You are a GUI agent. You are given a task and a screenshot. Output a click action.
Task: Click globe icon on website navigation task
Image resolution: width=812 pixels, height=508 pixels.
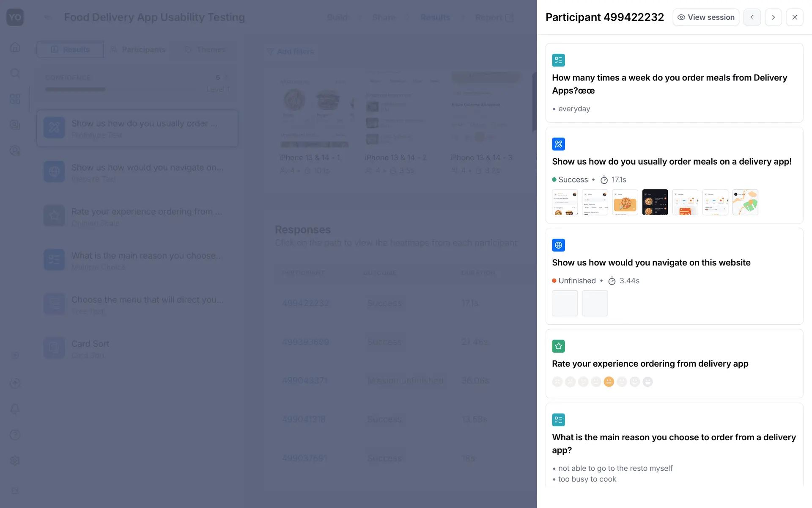tap(558, 245)
